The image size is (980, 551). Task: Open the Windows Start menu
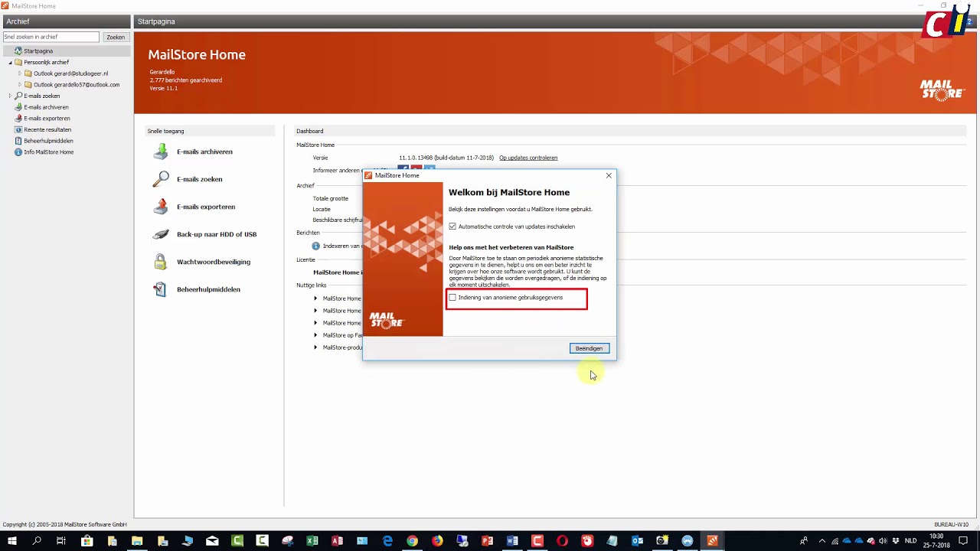coord(12,541)
